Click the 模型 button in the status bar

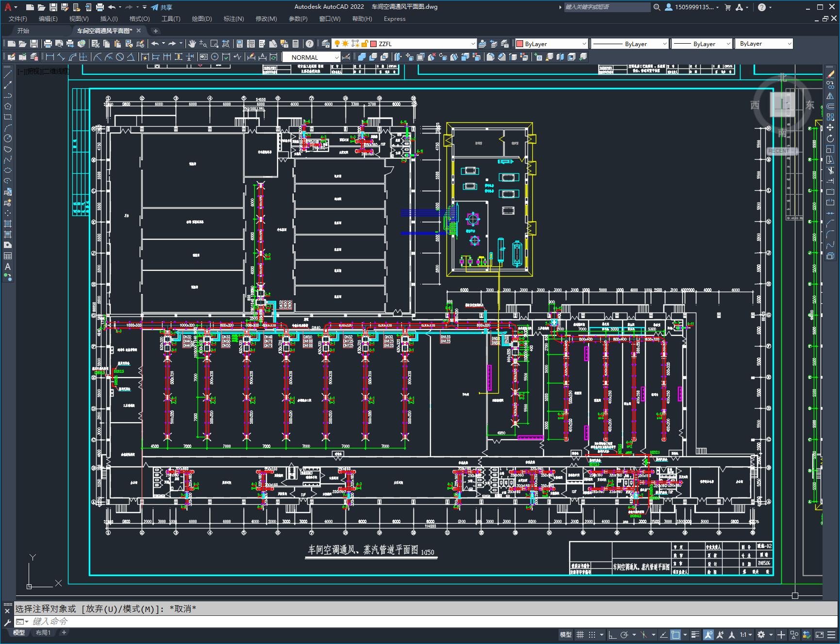[566, 634]
